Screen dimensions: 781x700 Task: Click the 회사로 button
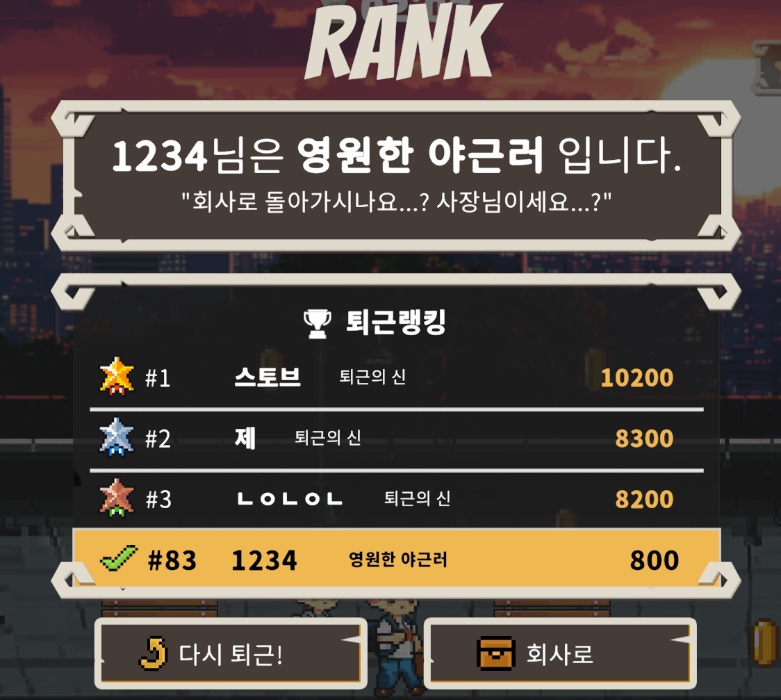click(x=560, y=653)
